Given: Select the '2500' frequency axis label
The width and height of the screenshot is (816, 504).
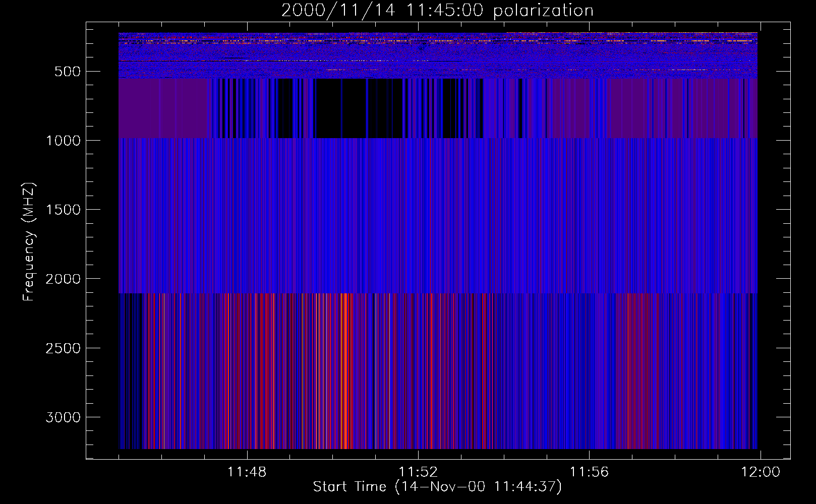Looking at the screenshot, I should tap(64, 348).
